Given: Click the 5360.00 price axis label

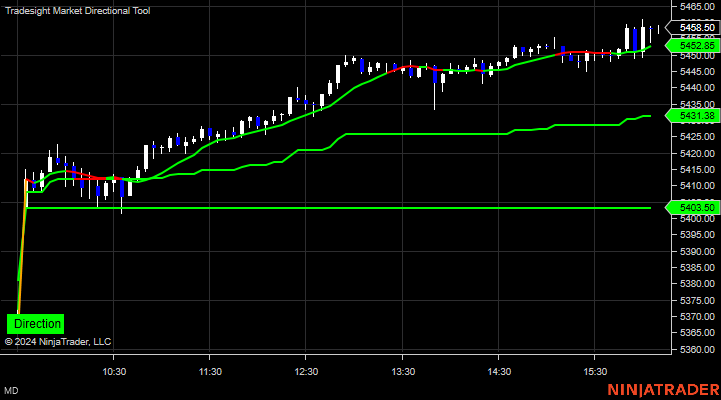Looking at the screenshot, I should [697, 350].
